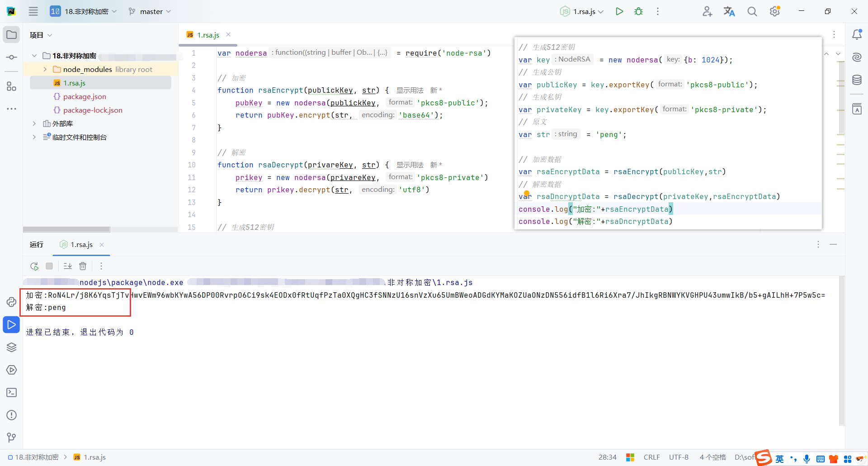Change file encoding UTF-8
The width and height of the screenshot is (868, 466).
[679, 457]
